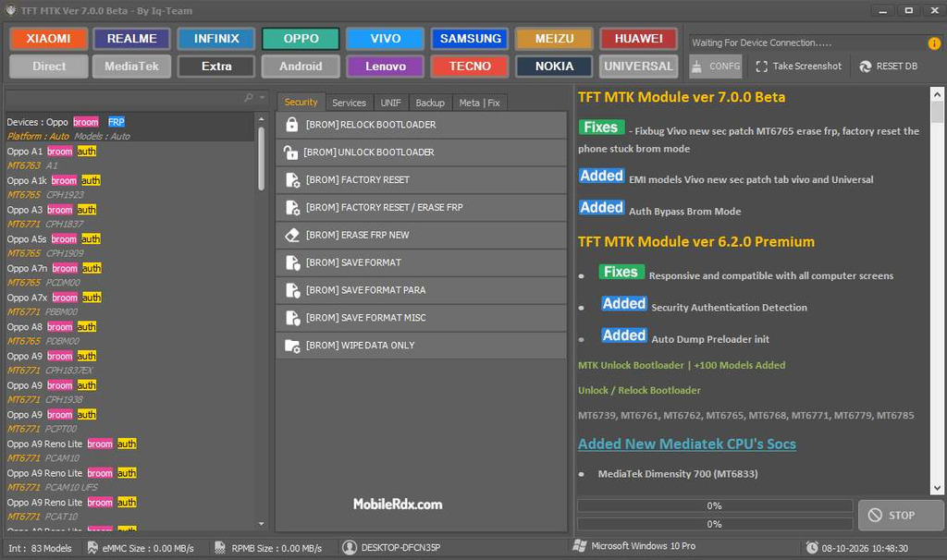The image size is (947, 560).
Task: Click the Take Screenshot bracket icon
Action: pos(762,67)
